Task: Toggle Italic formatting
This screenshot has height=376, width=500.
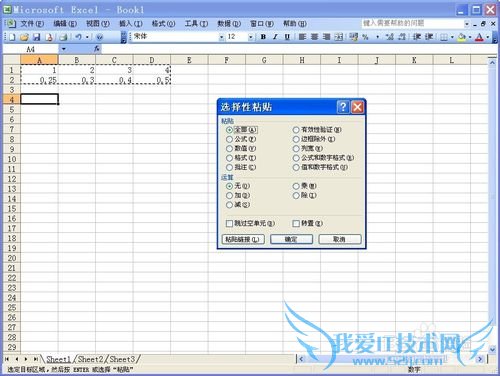Action: 275,37
